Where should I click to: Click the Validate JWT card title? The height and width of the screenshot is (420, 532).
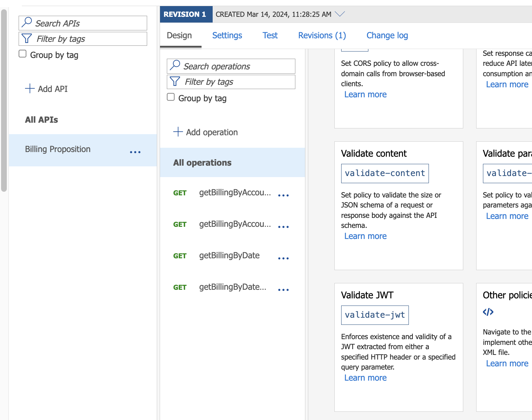(x=367, y=295)
